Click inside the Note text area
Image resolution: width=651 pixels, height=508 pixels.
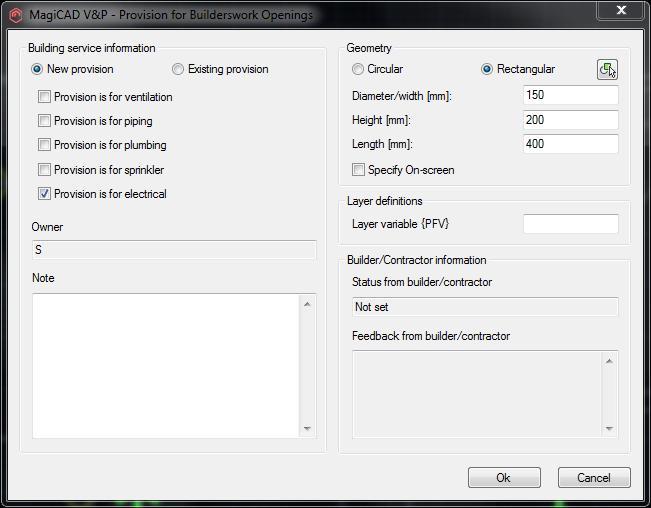pyautogui.click(x=166, y=366)
